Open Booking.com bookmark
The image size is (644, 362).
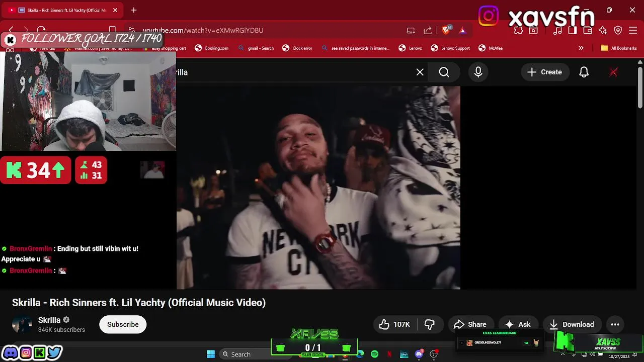[211, 48]
